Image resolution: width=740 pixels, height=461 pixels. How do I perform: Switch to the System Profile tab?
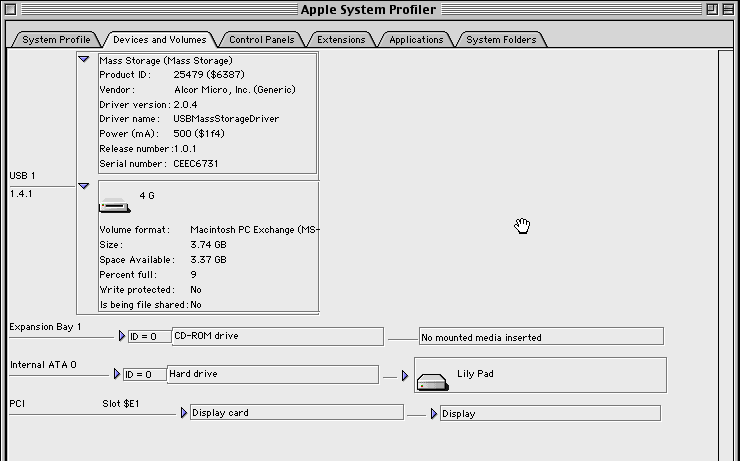[x=56, y=40]
